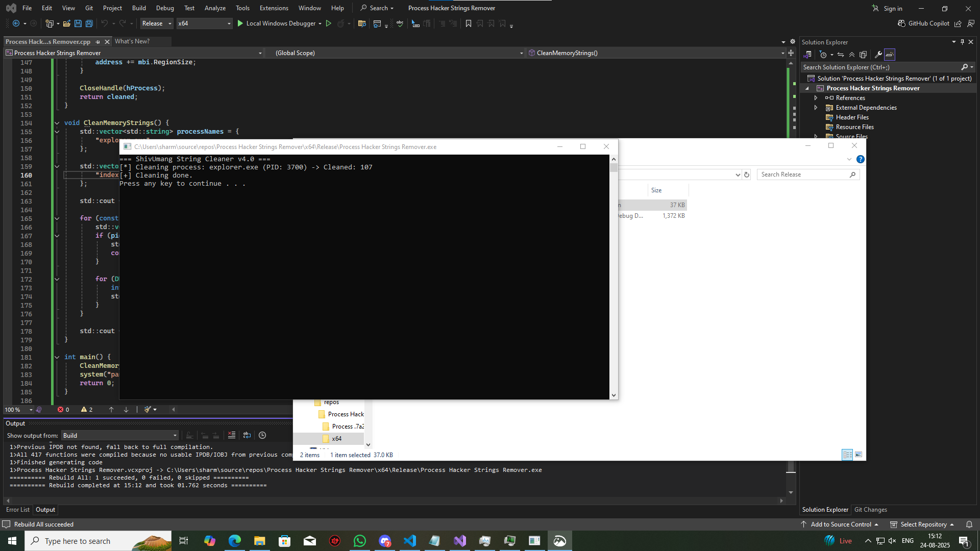Undo last action from the toolbar
Image resolution: width=980 pixels, height=551 pixels.
(104, 23)
